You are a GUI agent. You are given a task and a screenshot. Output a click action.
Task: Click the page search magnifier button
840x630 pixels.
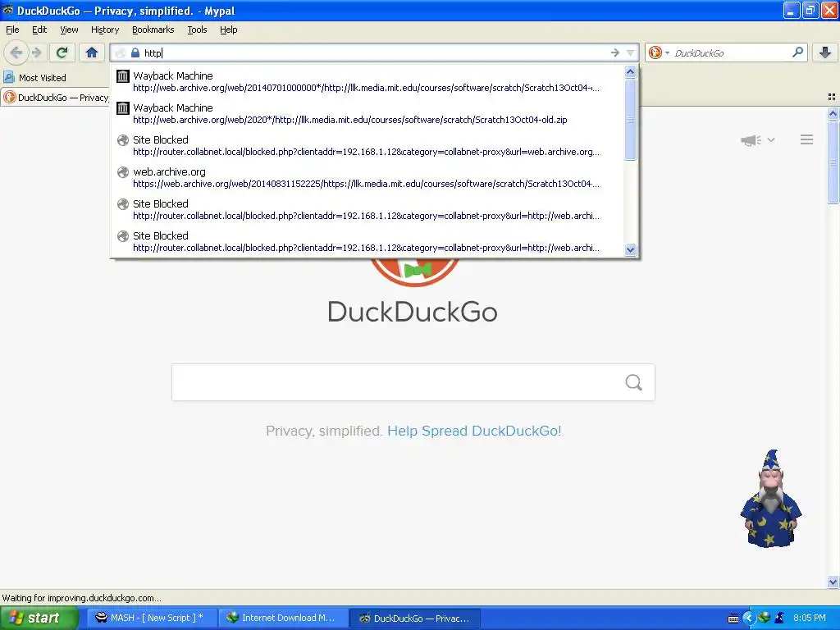pos(634,382)
